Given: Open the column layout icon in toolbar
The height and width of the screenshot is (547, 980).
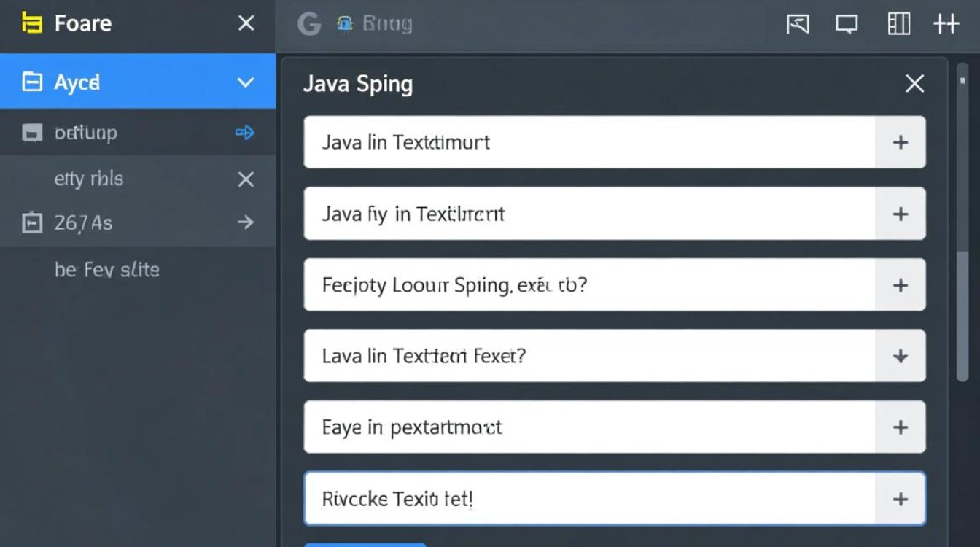Looking at the screenshot, I should pos(898,24).
